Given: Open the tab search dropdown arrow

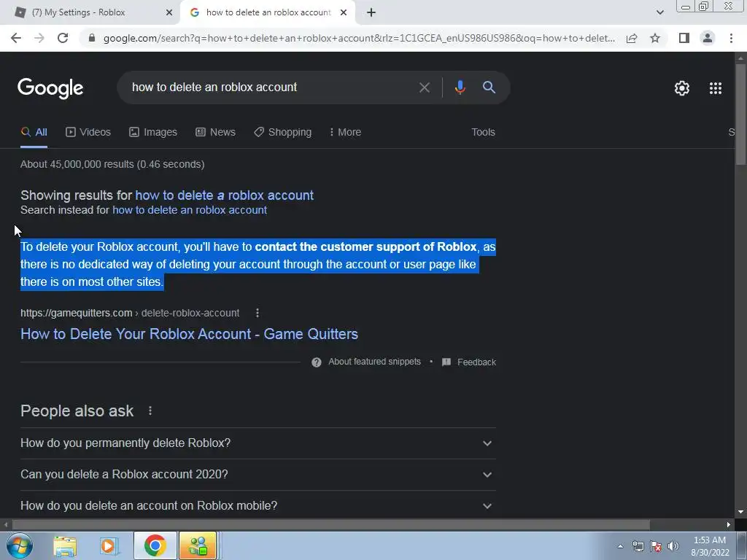Looking at the screenshot, I should coord(659,12).
